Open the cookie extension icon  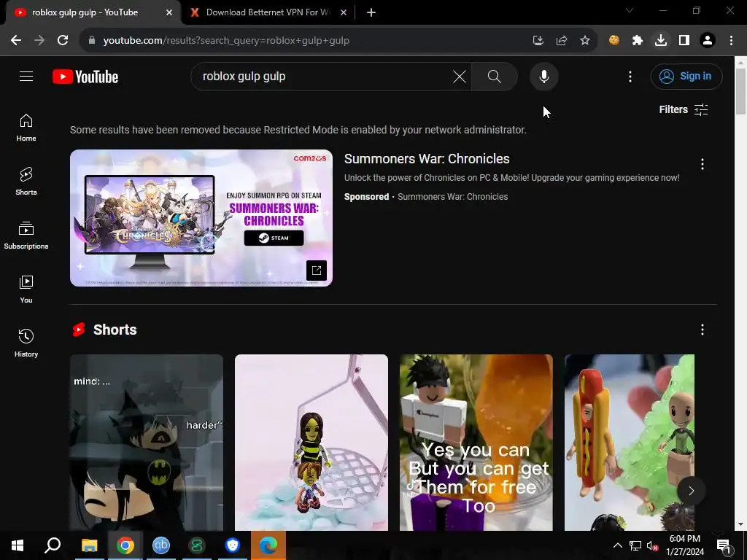614,41
